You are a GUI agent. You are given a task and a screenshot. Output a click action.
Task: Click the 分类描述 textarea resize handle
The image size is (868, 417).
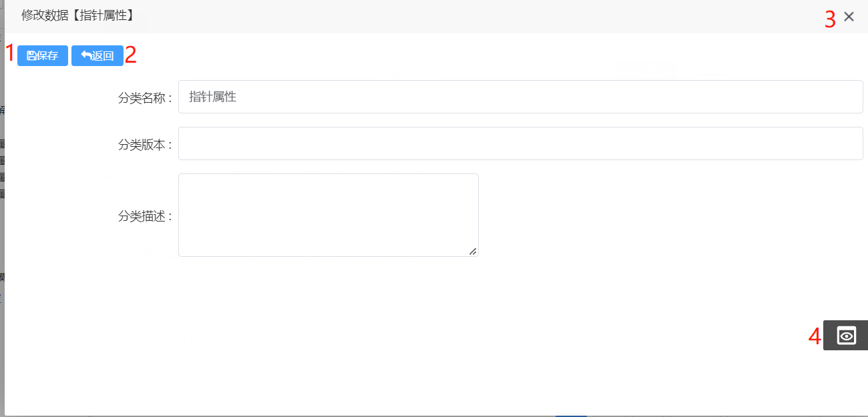pos(473,251)
